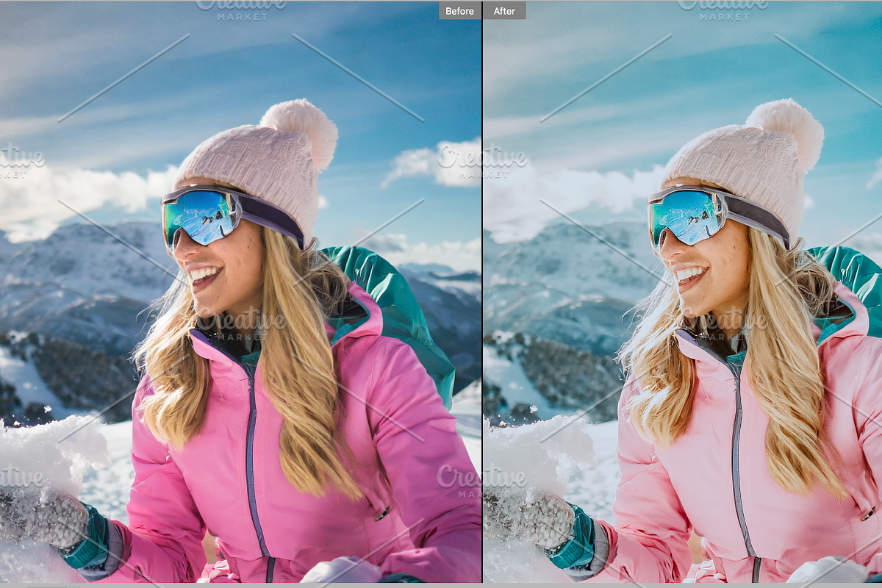Open the After photo preview
Screen dimensions: 882x588
tap(683, 292)
